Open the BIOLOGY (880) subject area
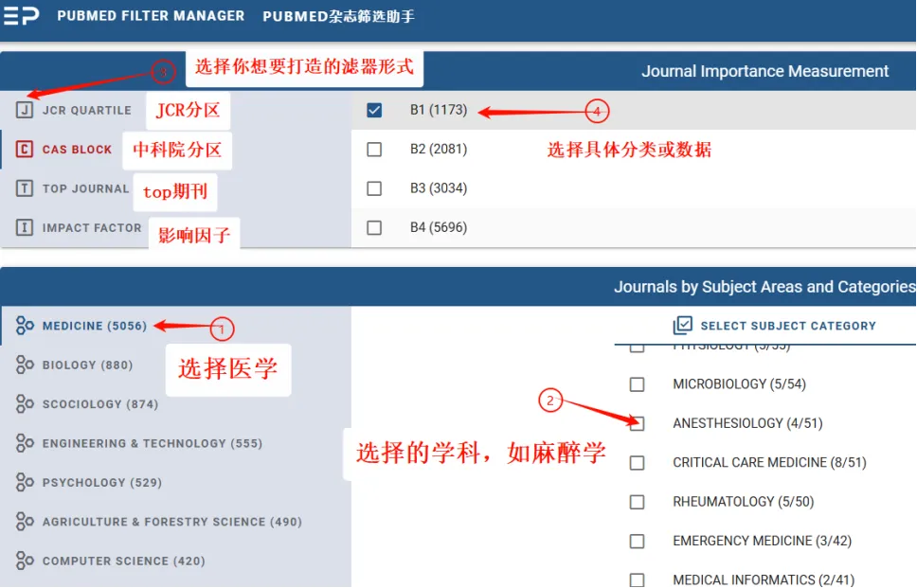Viewport: 917px width, 588px height. pos(87,365)
